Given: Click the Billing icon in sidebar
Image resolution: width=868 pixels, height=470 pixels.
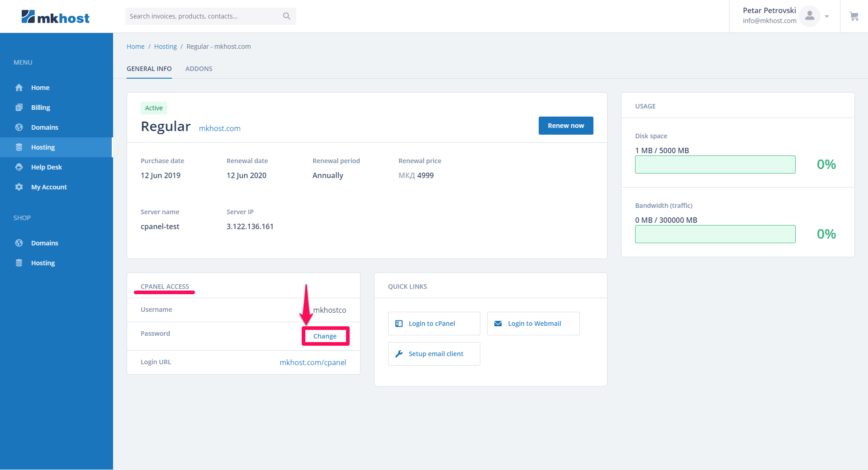Looking at the screenshot, I should tap(19, 108).
